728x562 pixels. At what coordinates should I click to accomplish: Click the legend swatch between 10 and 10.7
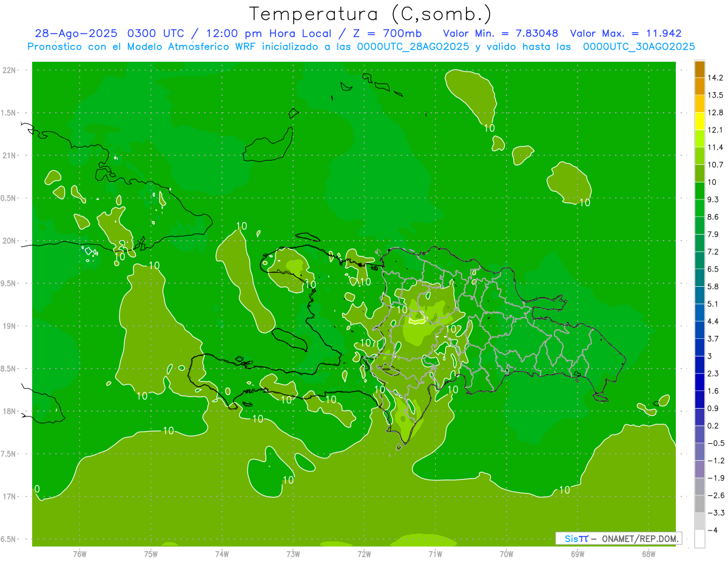point(699,173)
